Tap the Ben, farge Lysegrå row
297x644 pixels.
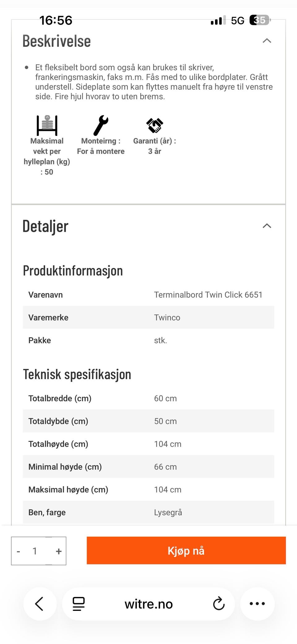(x=148, y=512)
